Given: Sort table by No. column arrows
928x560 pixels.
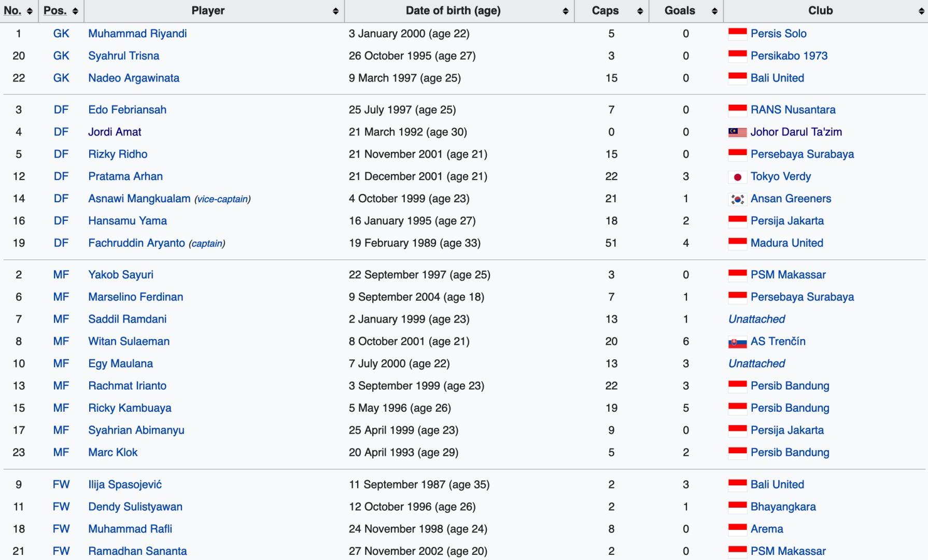Looking at the screenshot, I should coord(30,11).
